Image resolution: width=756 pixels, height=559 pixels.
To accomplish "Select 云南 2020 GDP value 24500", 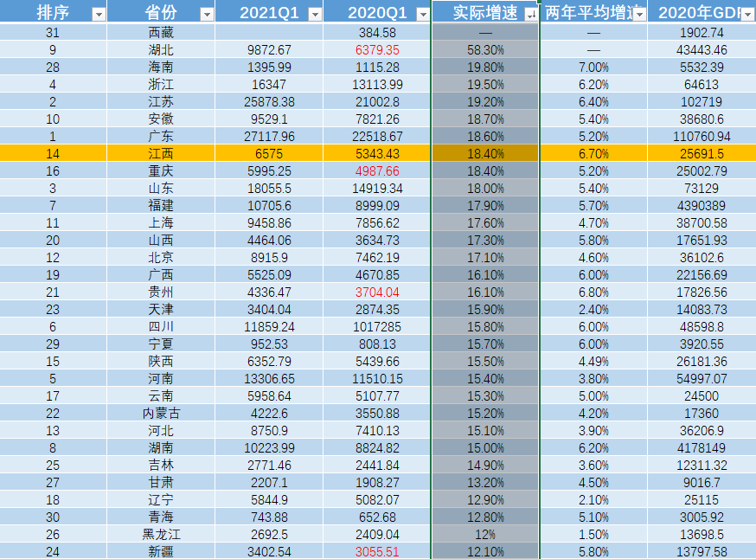I will pos(702,396).
